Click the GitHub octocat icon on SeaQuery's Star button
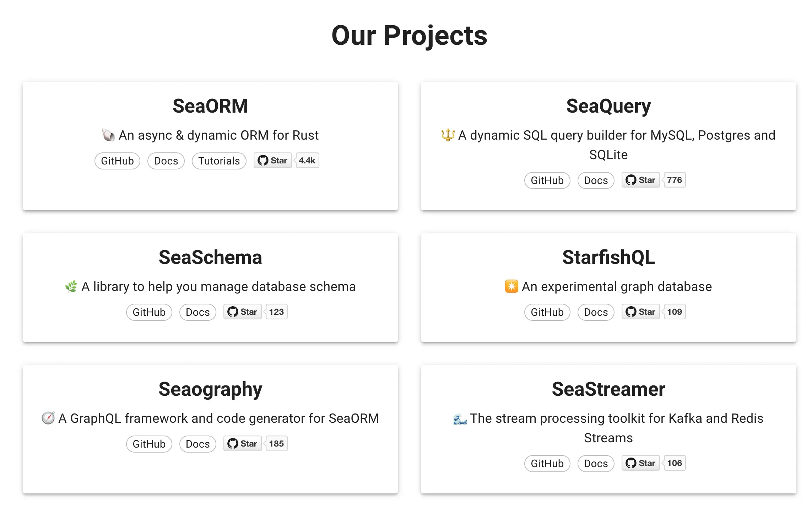Viewport: 812px width, 508px height. coord(631,180)
